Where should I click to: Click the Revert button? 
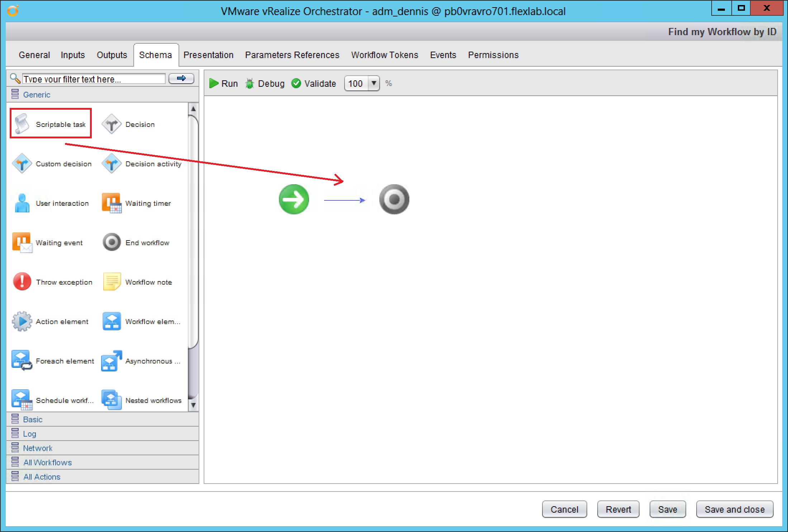click(x=618, y=509)
